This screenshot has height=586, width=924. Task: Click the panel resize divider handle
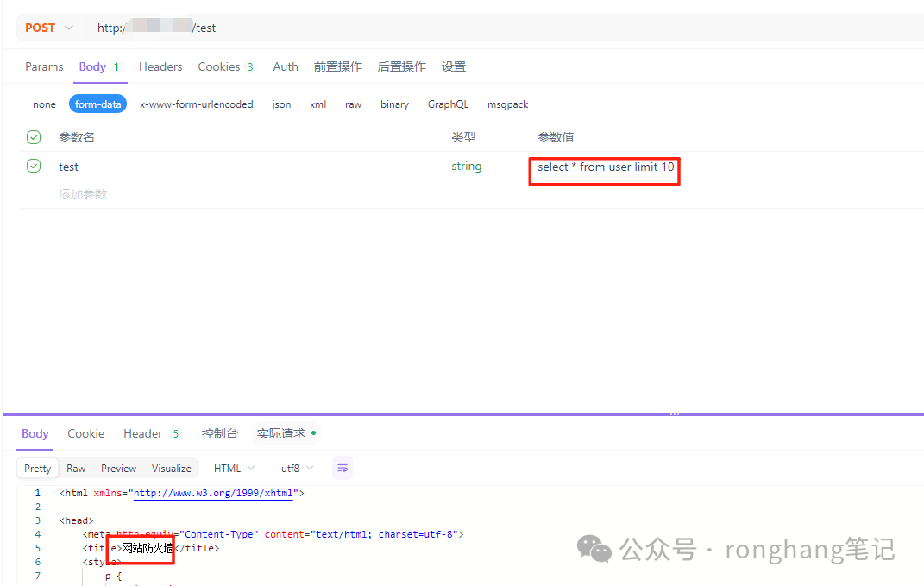click(x=674, y=414)
